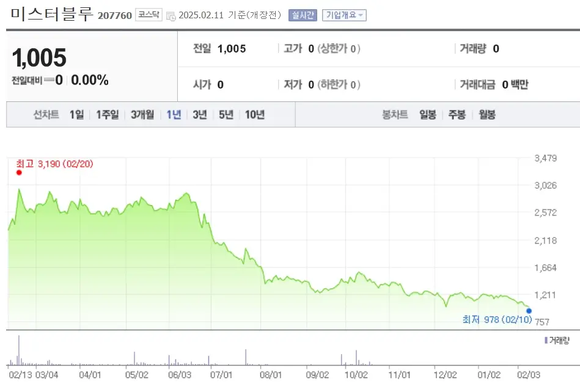Enable the 3년 chart view

[199, 114]
